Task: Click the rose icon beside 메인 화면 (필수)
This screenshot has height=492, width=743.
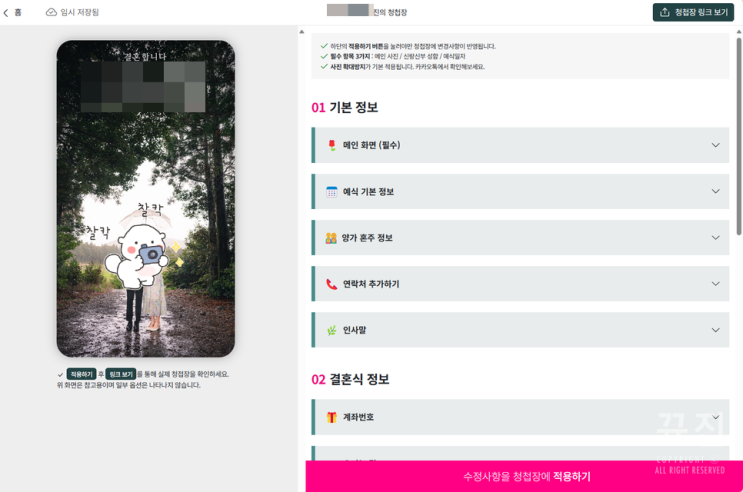Action: [x=332, y=145]
